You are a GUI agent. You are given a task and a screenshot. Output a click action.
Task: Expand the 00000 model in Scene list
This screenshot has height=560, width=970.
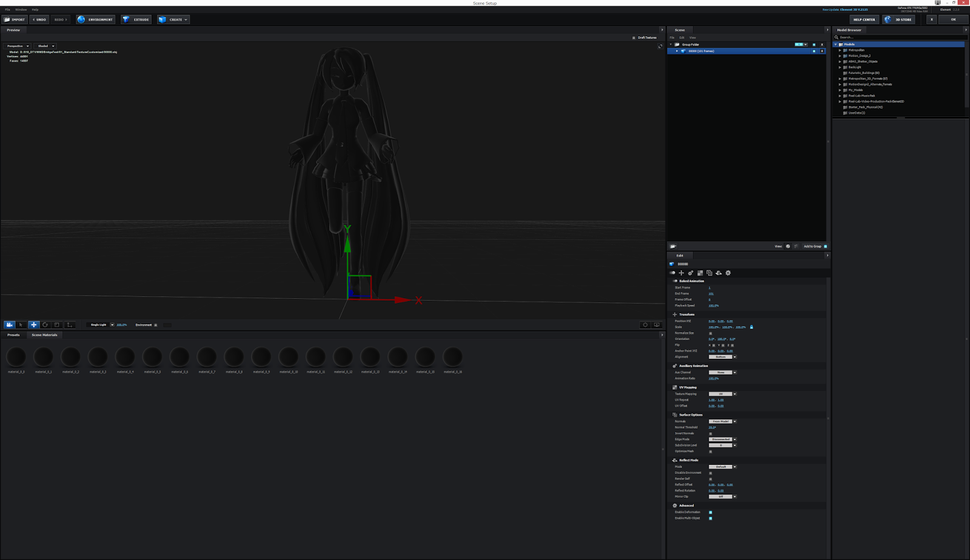677,51
